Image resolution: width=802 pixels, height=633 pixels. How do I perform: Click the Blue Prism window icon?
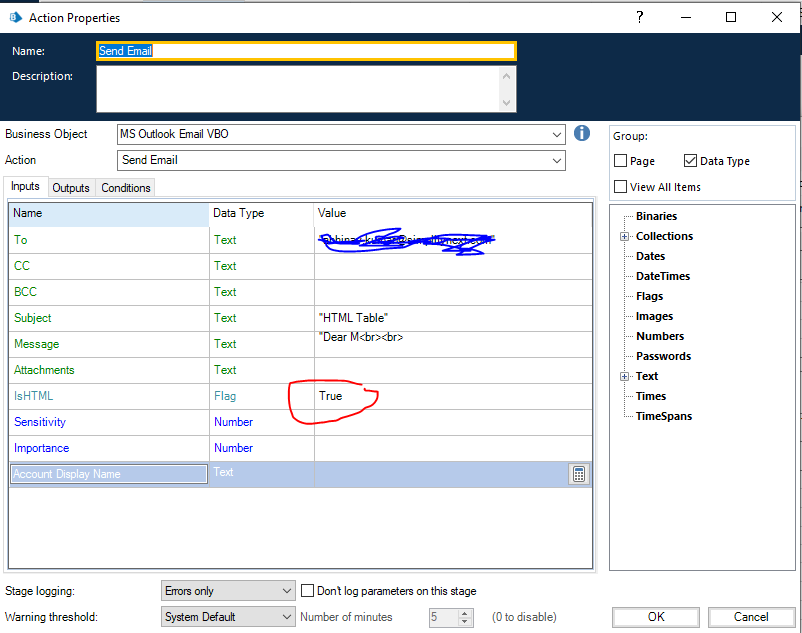(15, 17)
